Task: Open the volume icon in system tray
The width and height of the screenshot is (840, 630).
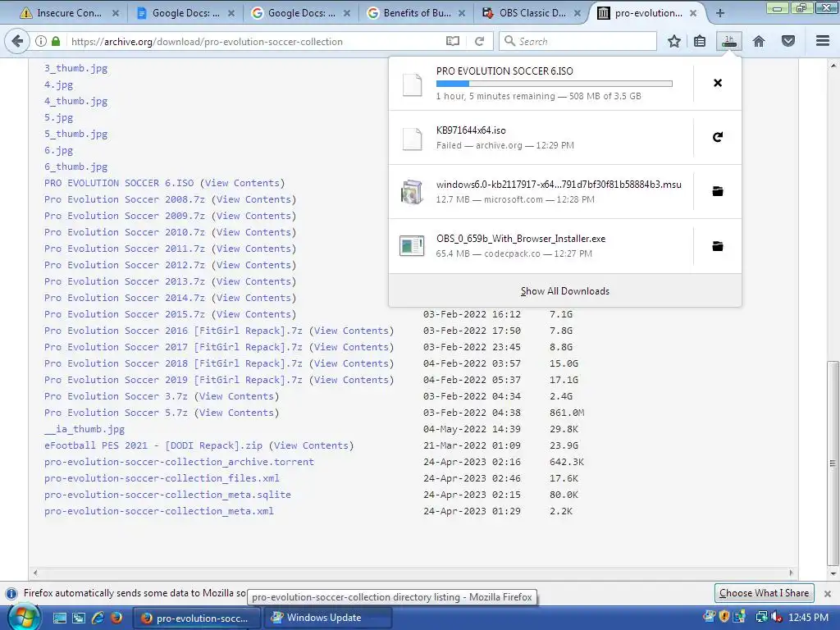Action: click(x=777, y=618)
